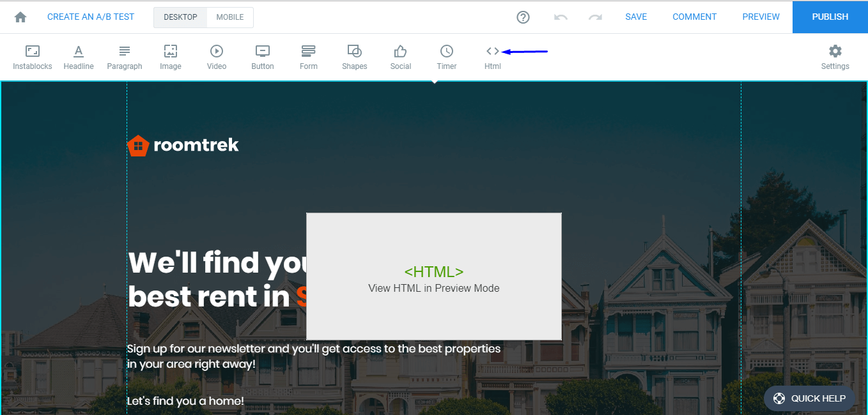Go to the home dashboard icon

point(20,17)
